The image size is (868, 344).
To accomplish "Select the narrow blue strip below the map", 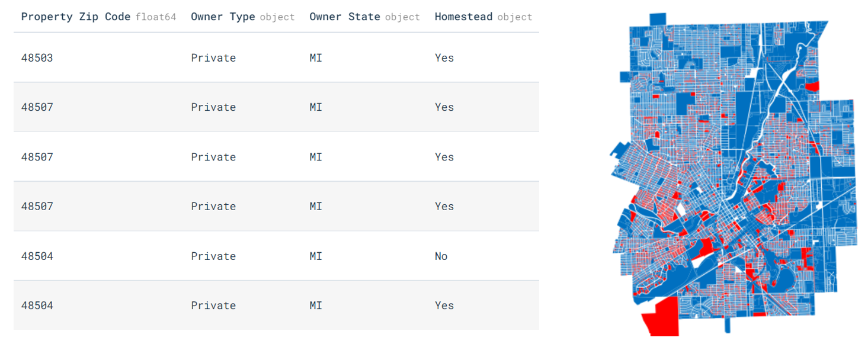I will pos(728,324).
